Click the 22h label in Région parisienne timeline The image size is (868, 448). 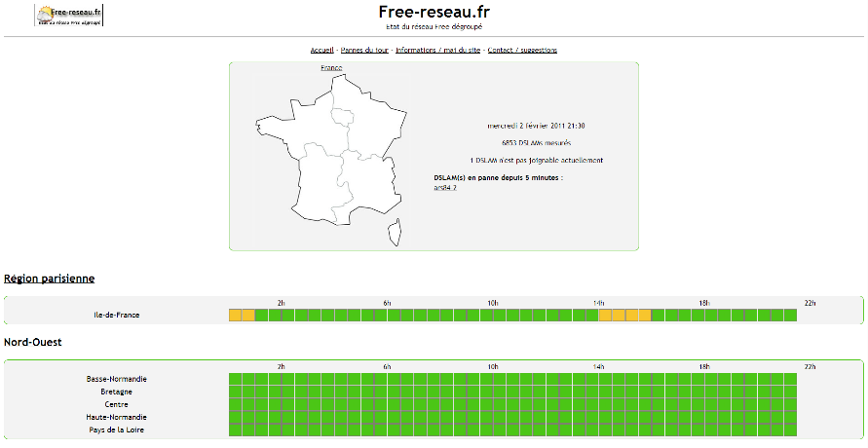[810, 303]
